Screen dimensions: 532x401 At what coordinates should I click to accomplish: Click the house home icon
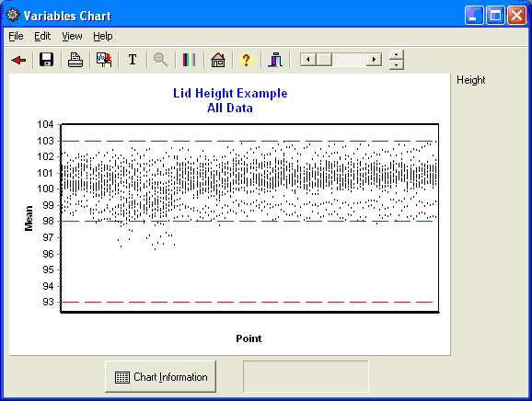(x=218, y=60)
